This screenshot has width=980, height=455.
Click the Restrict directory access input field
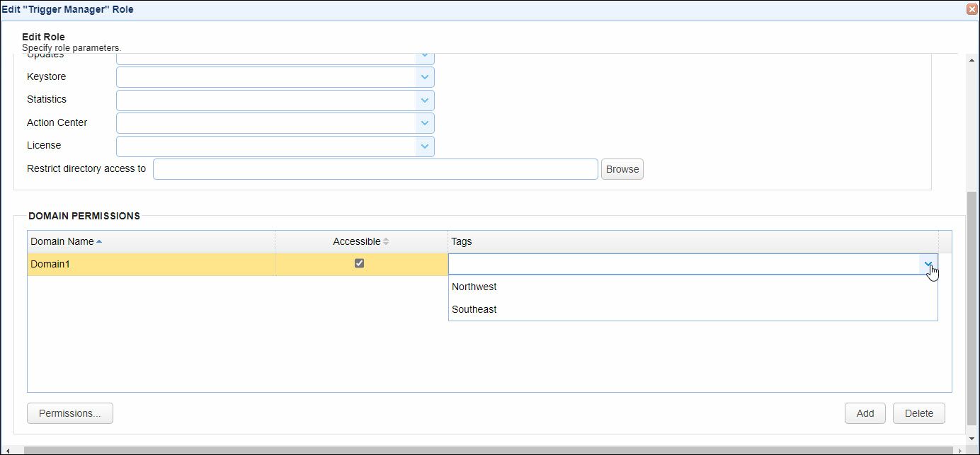click(x=375, y=169)
